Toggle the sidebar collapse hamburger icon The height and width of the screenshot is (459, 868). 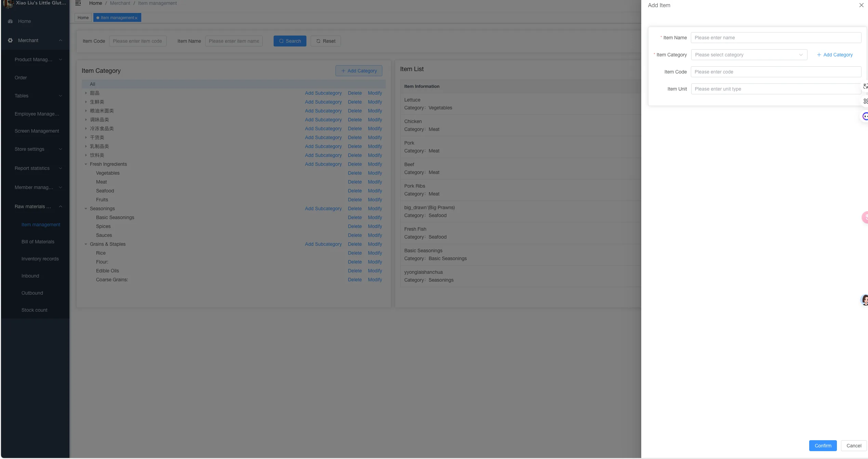pos(78,3)
